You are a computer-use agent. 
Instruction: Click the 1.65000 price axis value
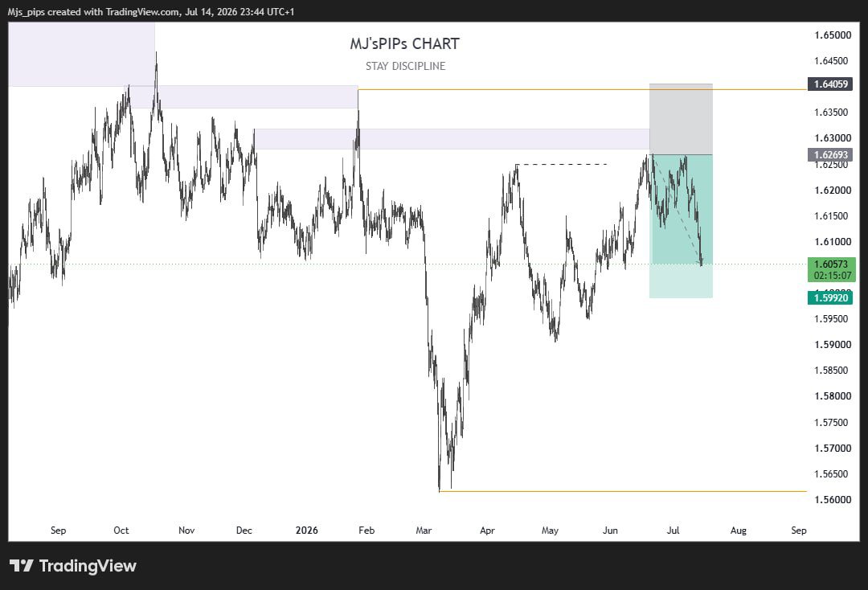832,35
